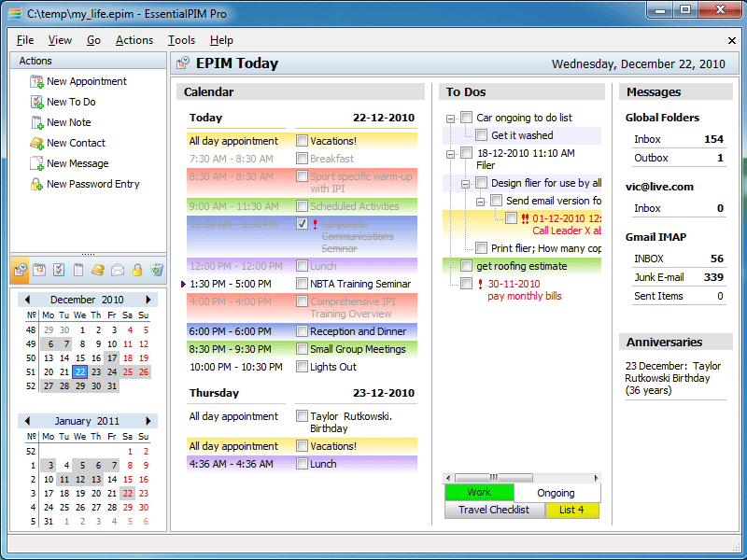This screenshot has height=560, width=747.
Task: Switch to the Ongoing to-do list tab
Action: click(556, 493)
